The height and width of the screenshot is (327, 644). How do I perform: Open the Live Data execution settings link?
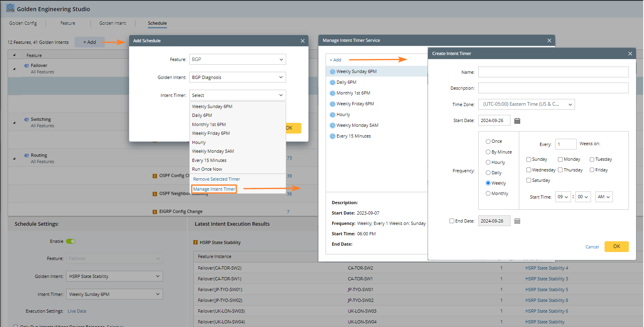click(x=77, y=311)
